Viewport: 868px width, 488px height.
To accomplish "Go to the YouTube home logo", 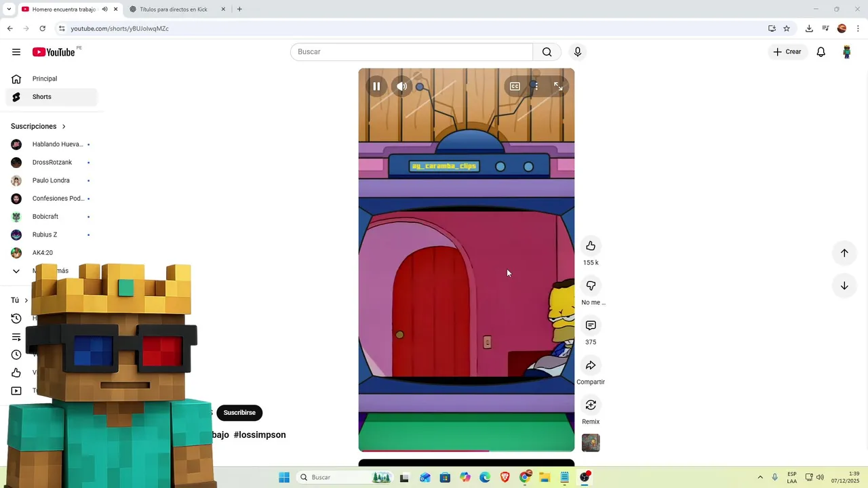I will [54, 52].
